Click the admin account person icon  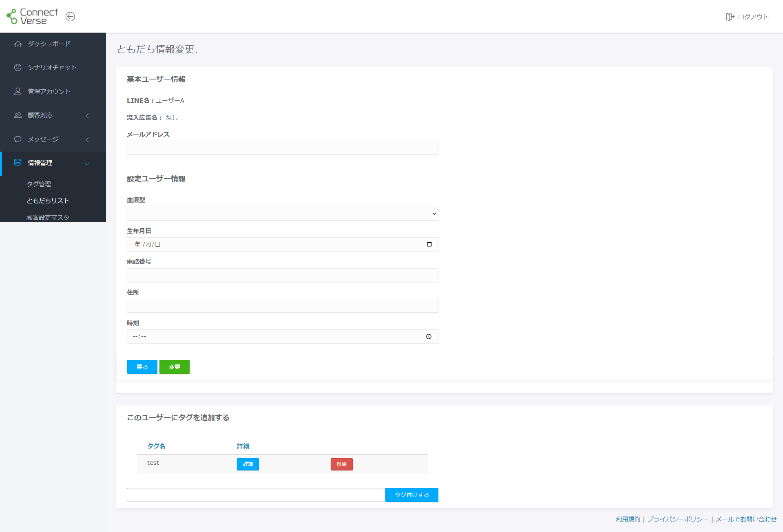[18, 91]
